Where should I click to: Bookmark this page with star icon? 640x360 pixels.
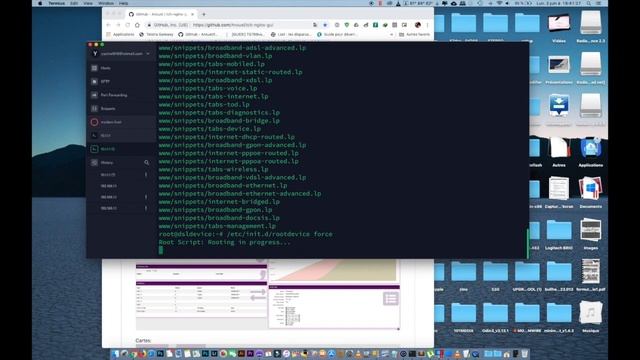point(325,25)
